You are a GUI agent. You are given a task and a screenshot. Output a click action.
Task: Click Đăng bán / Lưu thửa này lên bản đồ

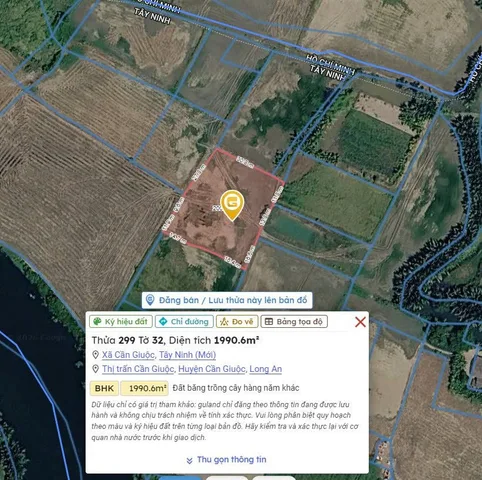click(227, 300)
